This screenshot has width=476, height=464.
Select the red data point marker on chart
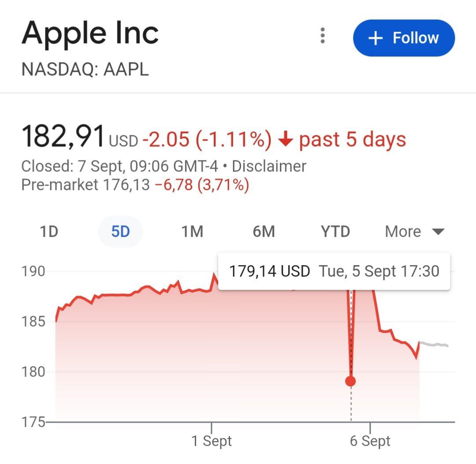(350, 381)
